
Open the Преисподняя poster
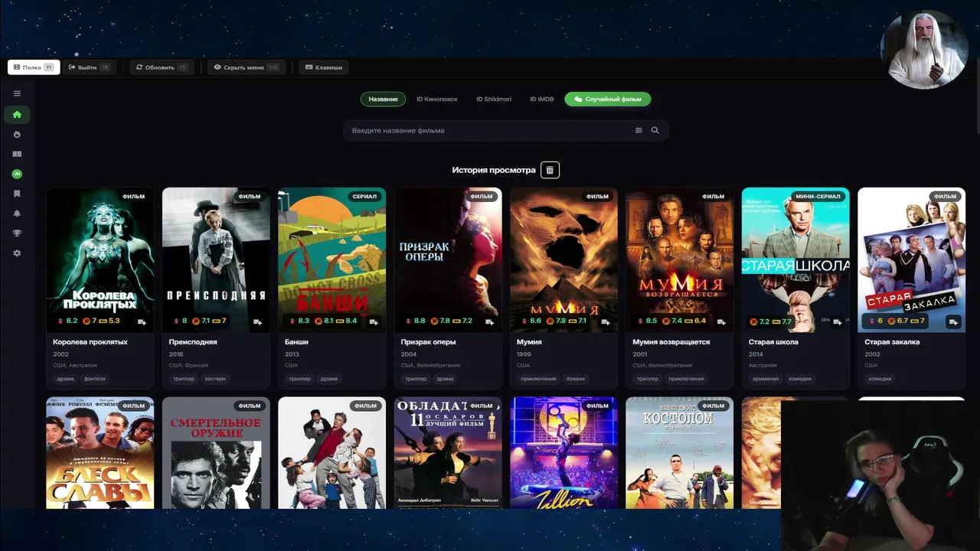pyautogui.click(x=216, y=259)
